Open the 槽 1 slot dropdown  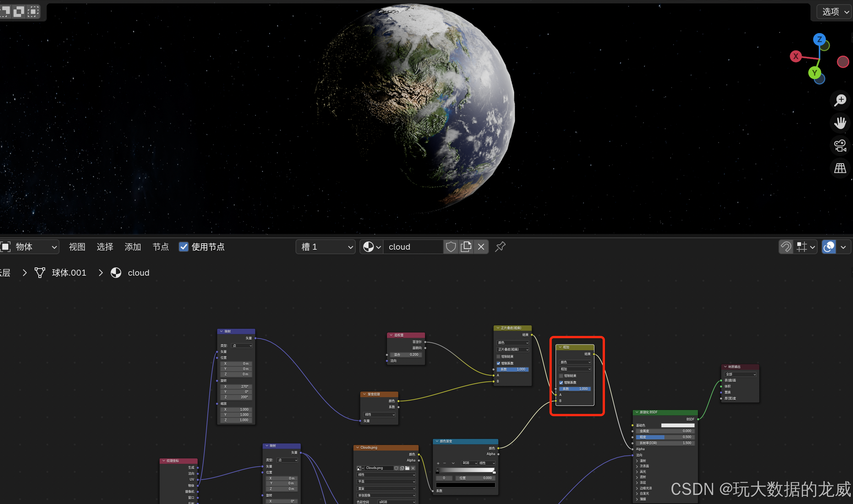tap(326, 247)
